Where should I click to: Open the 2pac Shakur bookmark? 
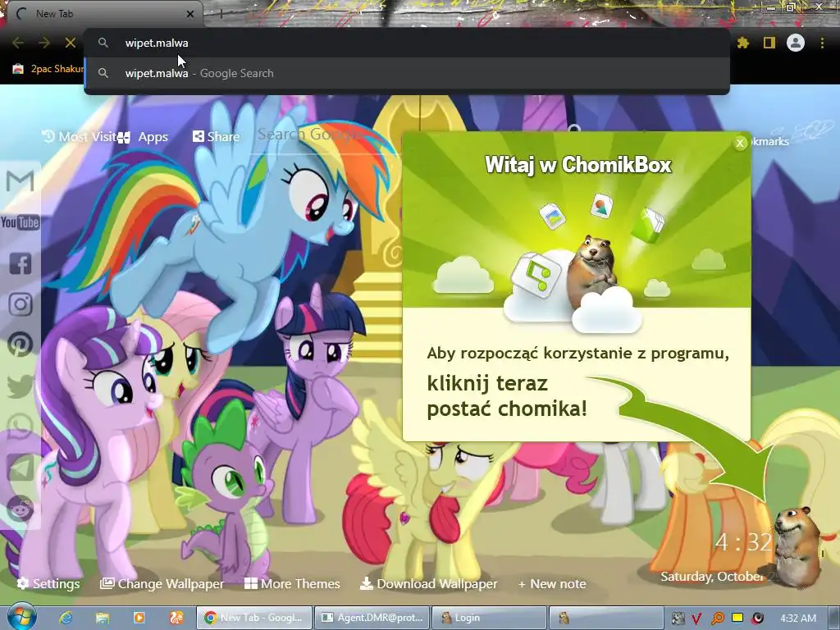[48, 69]
